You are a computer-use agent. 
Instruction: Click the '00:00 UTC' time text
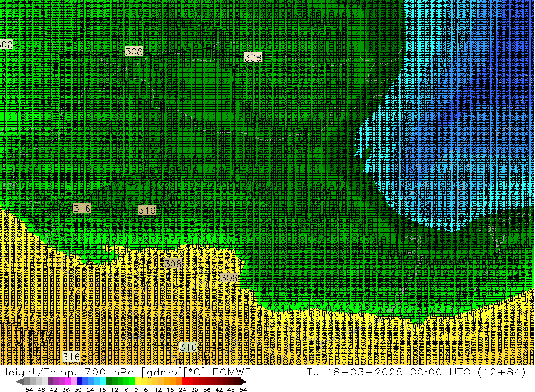click(x=440, y=372)
